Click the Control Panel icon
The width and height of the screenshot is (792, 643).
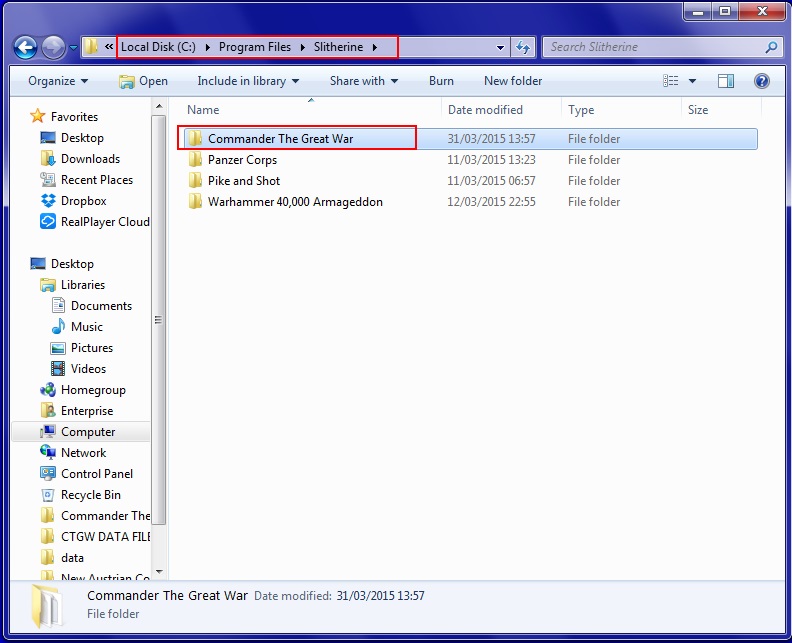coord(48,474)
